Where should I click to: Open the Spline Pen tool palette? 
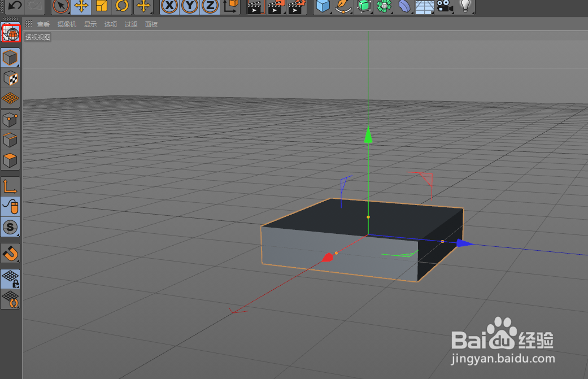[x=343, y=6]
